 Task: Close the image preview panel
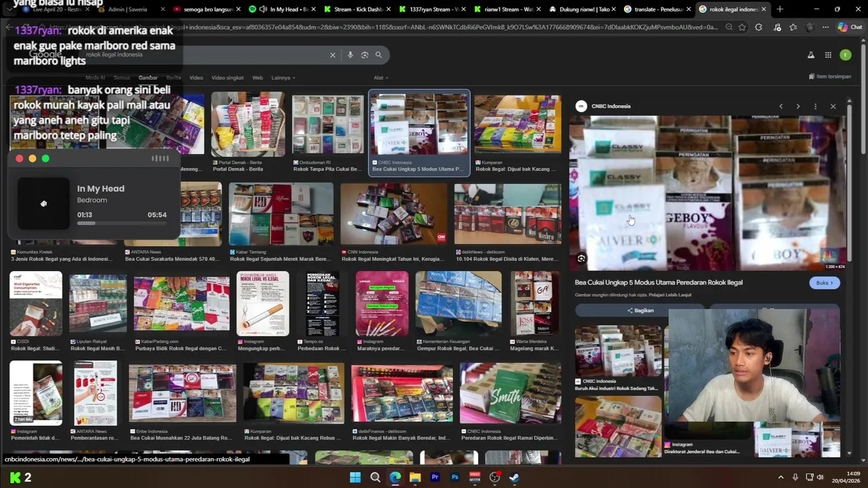pos(833,106)
